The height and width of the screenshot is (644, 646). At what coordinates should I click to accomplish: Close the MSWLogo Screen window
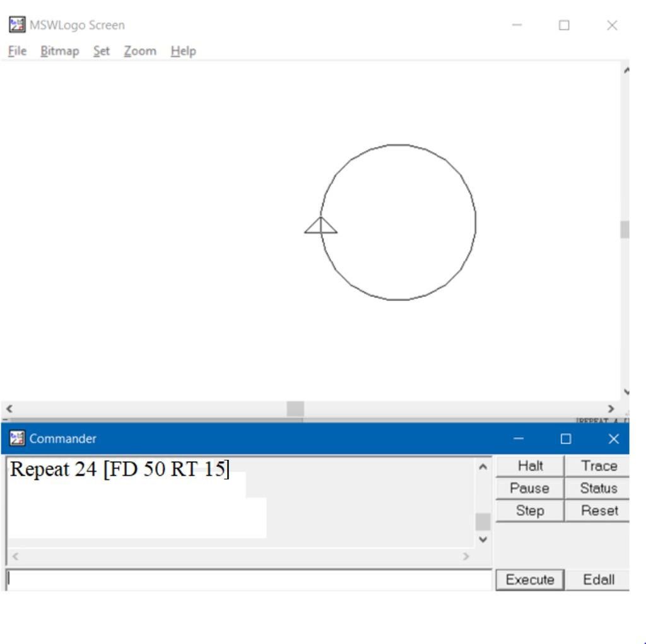click(612, 25)
